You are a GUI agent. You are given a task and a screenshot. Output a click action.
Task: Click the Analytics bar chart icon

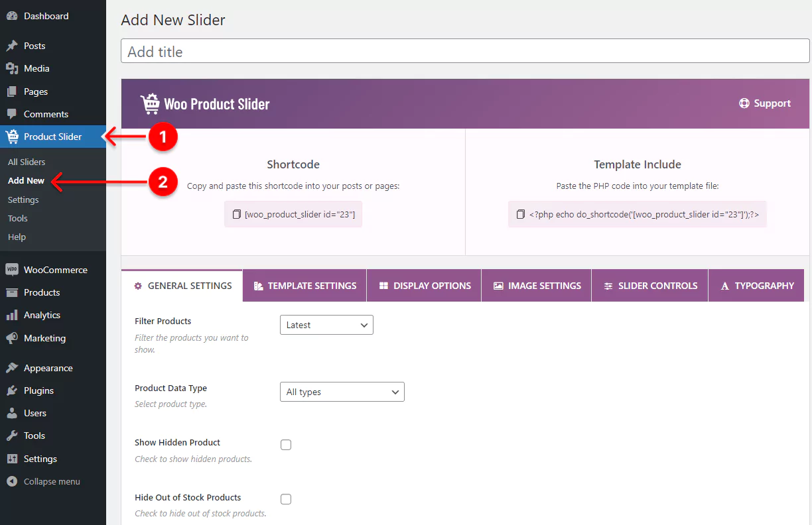tap(12, 315)
